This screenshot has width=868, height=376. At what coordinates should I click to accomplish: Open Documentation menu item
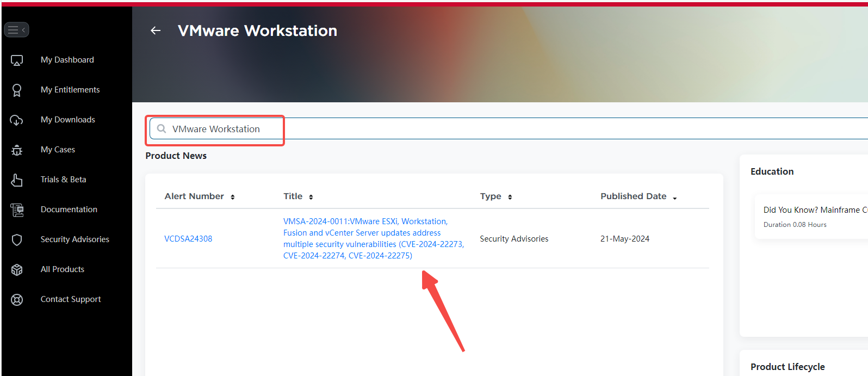69,209
